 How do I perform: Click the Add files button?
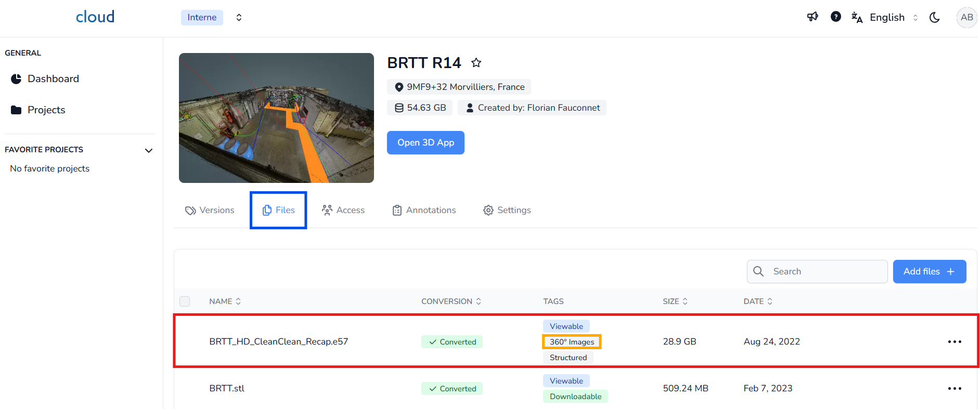point(929,271)
